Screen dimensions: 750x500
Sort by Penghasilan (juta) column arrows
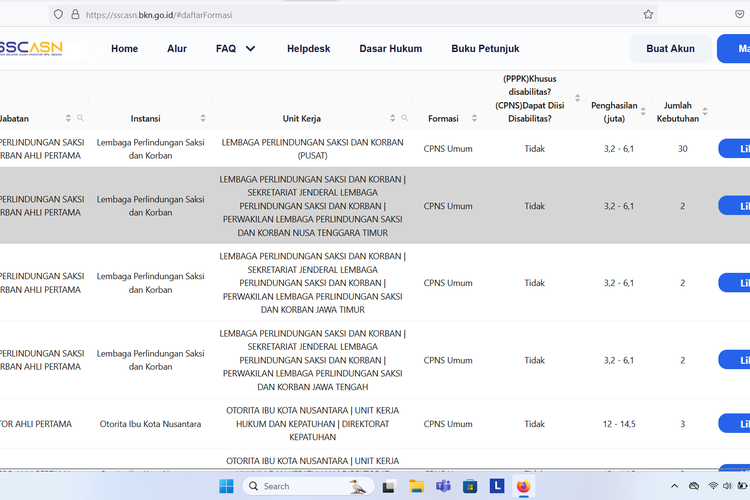(x=641, y=111)
